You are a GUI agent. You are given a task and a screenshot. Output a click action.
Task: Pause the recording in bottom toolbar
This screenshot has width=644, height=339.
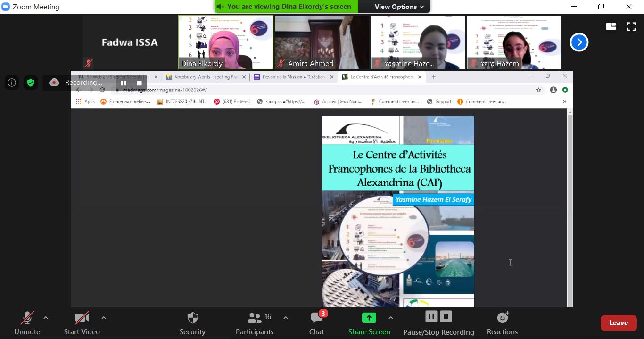(431, 316)
